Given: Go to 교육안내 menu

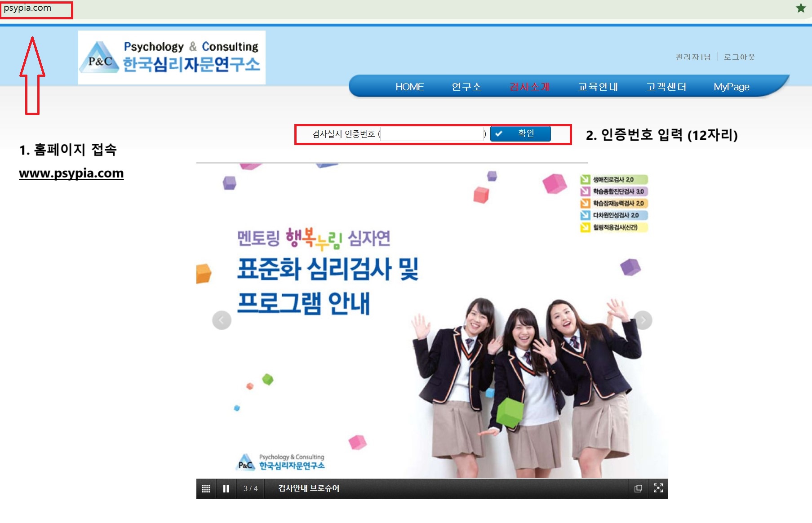Looking at the screenshot, I should [x=598, y=87].
